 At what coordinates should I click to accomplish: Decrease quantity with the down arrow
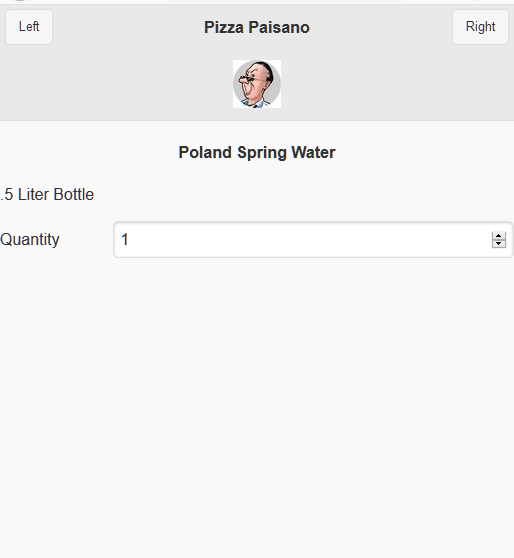coord(499,244)
